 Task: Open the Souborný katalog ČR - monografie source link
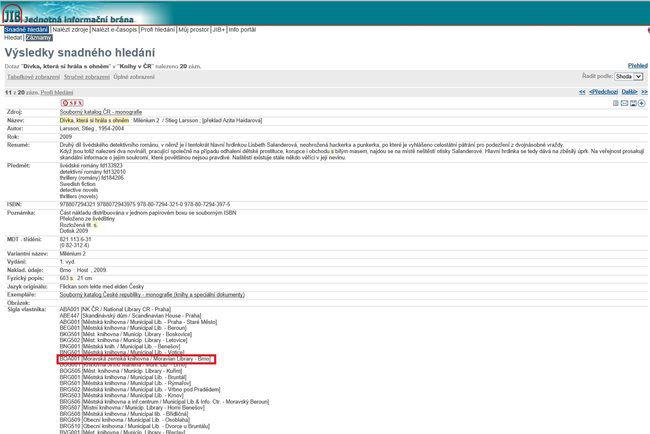click(x=101, y=112)
